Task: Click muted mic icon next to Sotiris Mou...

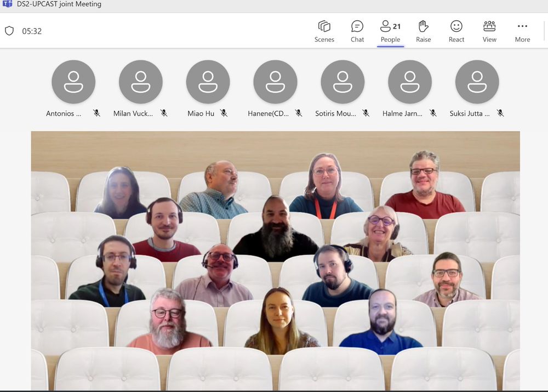Action: (x=366, y=113)
